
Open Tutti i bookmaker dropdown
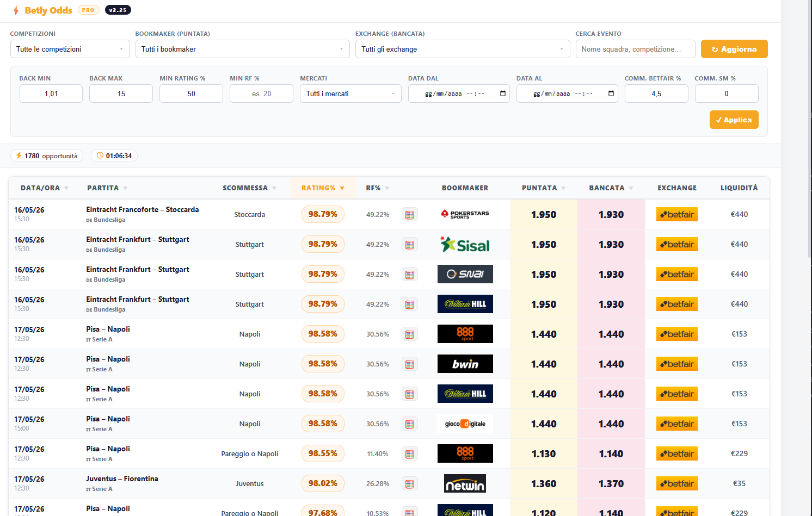click(242, 49)
